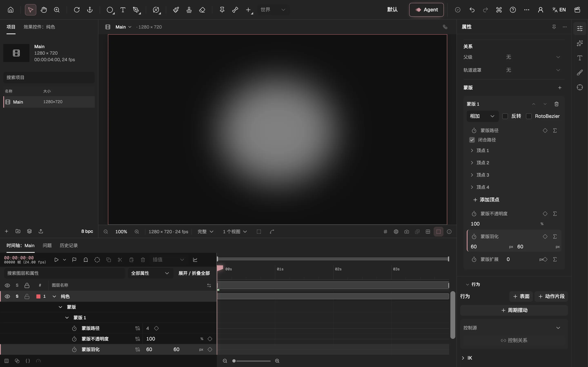
Task: Enable the RotoBezier checkbox
Action: (x=529, y=116)
